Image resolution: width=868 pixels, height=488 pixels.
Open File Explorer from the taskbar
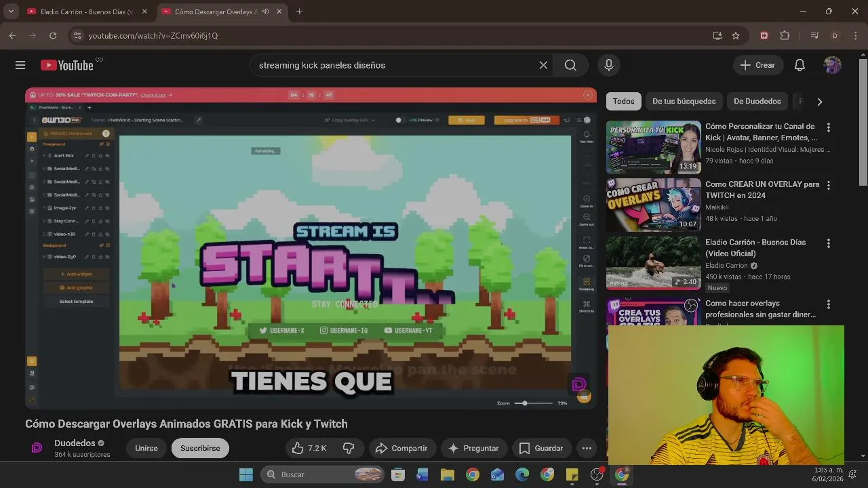448,474
